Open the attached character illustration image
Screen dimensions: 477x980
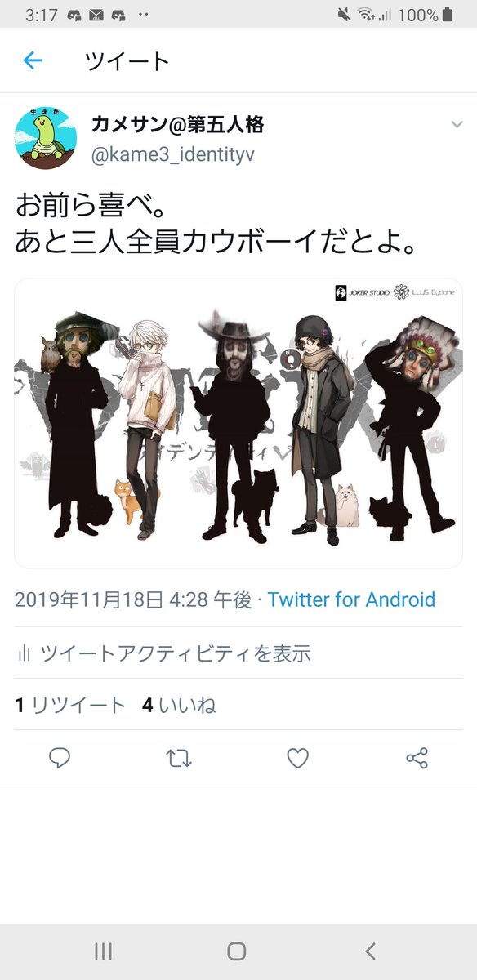(238, 423)
